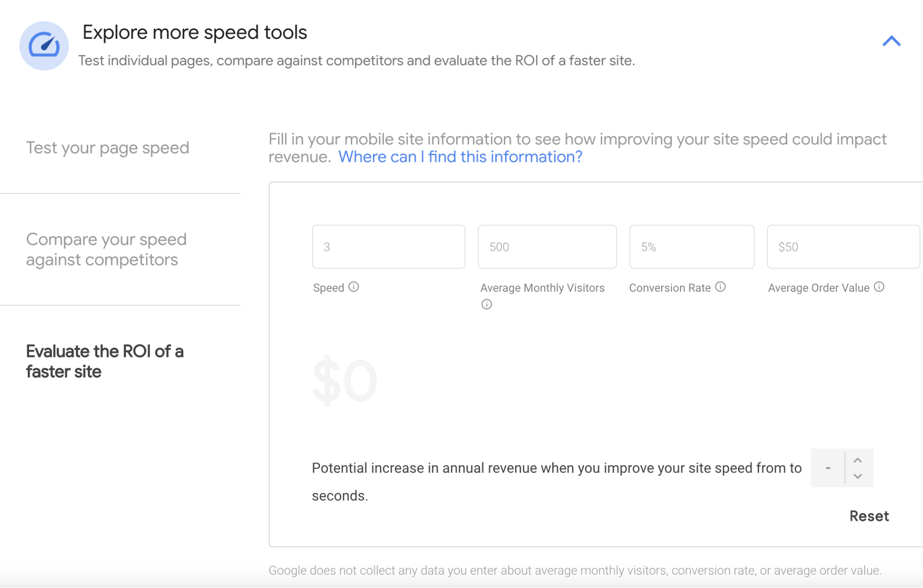
Task: Click the info icon after Average Monthly Visitors label
Action: (487, 304)
